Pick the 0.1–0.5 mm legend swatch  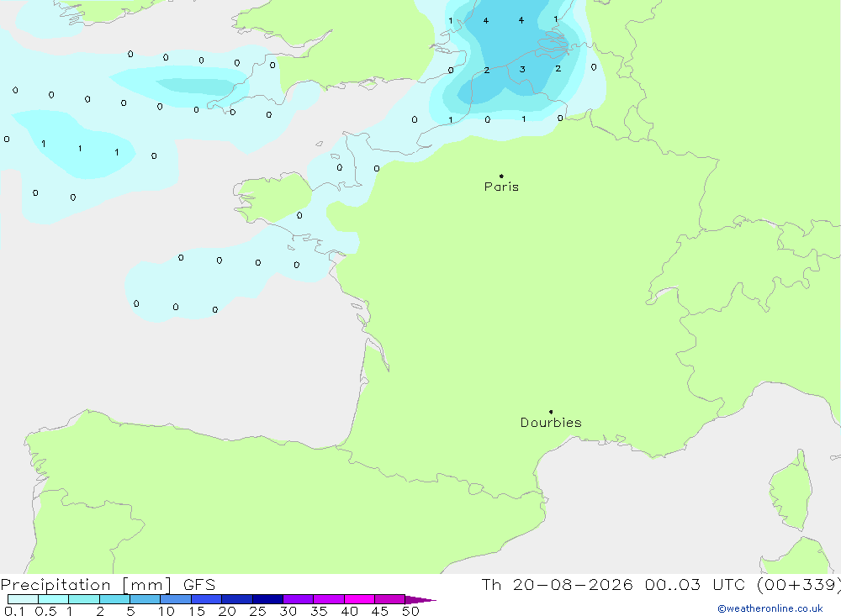click(23, 599)
